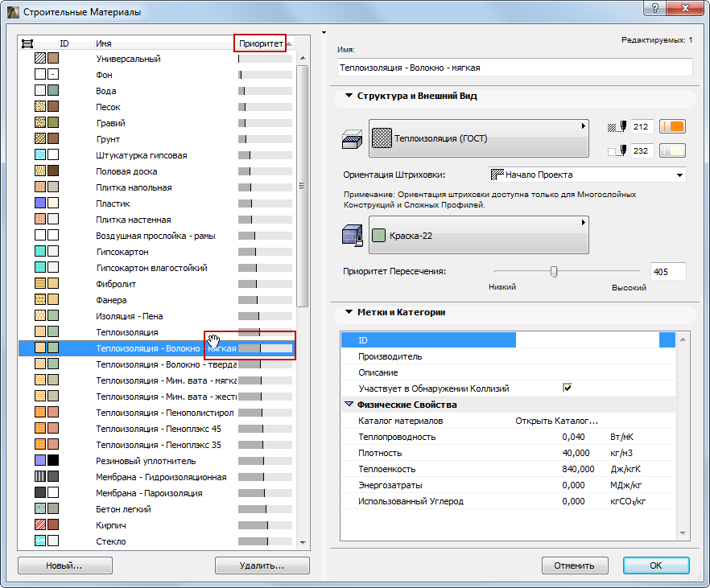710x588 pixels.
Task: Sort the list by Имя column header
Action: [104, 43]
